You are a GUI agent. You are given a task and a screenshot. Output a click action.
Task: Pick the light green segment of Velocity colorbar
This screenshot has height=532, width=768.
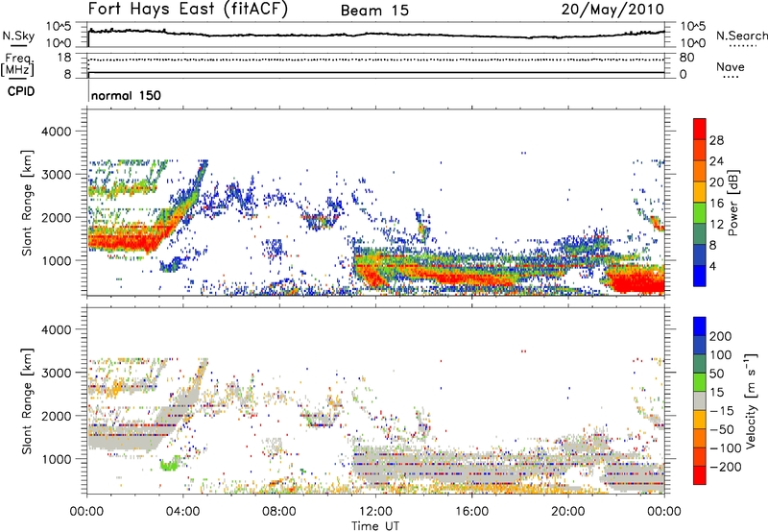point(700,382)
